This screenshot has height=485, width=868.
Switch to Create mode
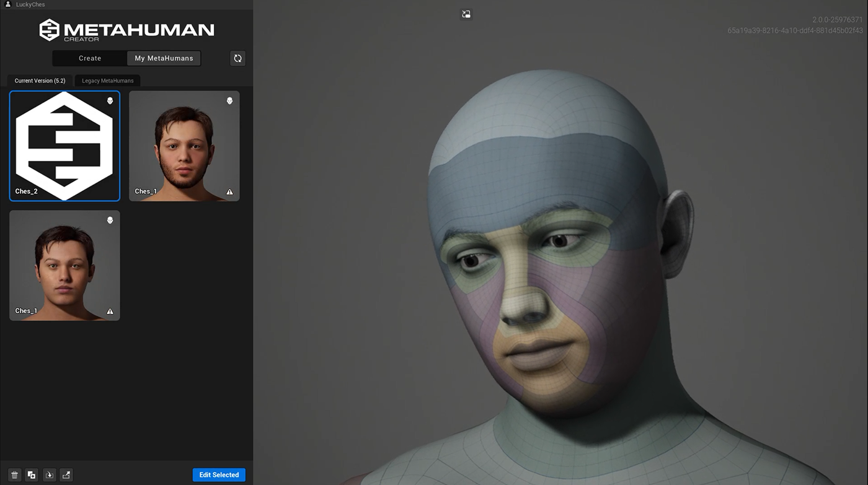[x=90, y=58]
